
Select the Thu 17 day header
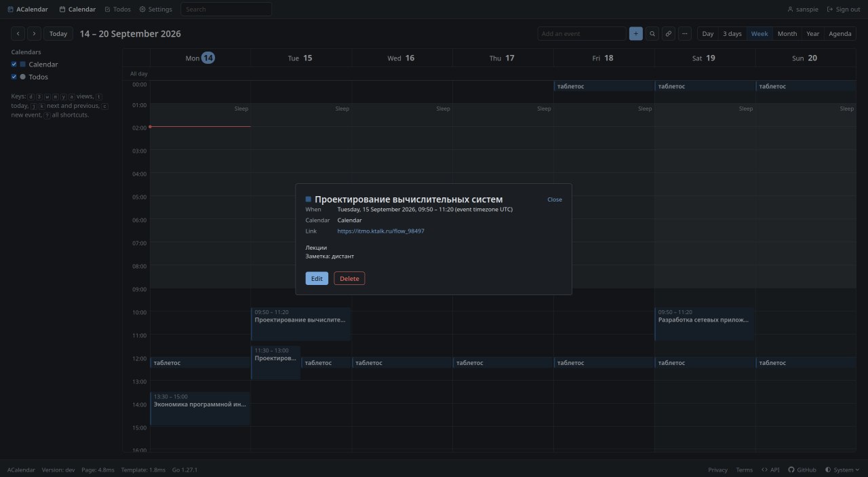coord(502,58)
